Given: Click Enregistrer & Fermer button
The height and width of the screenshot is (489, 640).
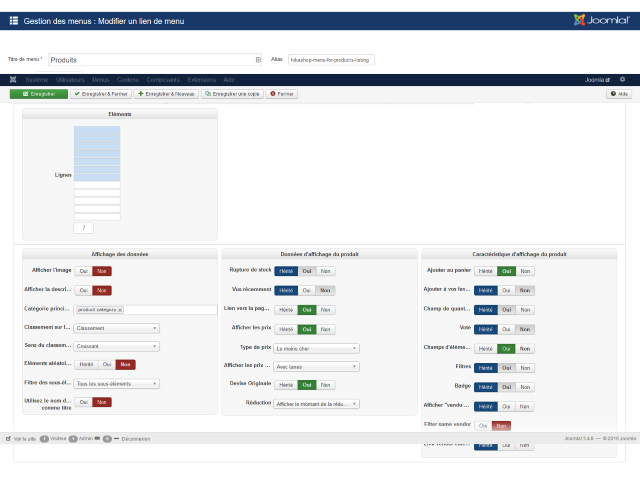Looking at the screenshot, I should click(x=101, y=94).
